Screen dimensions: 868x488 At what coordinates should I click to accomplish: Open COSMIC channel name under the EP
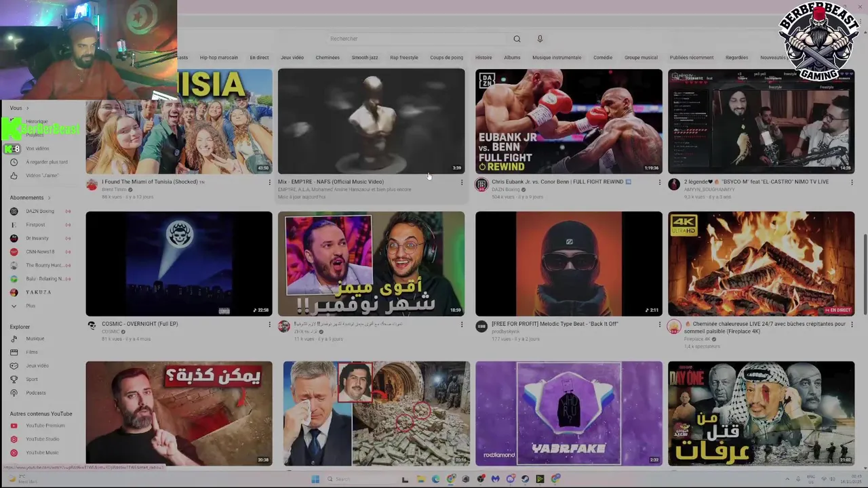coord(111,331)
